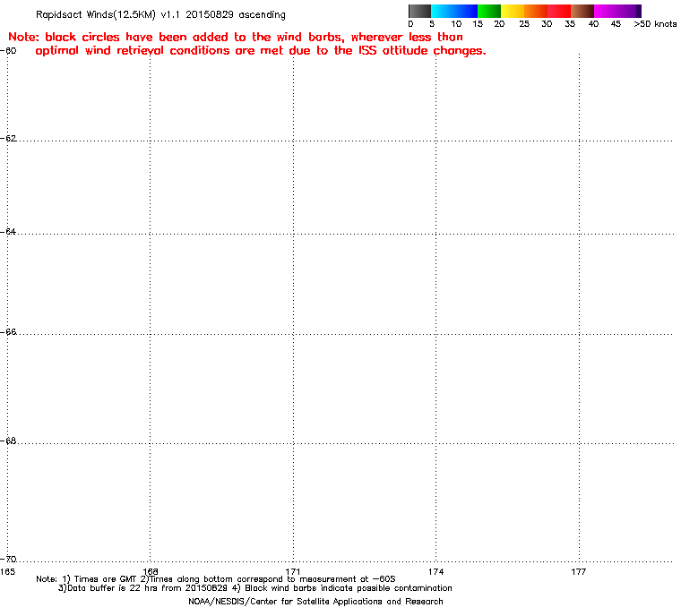Click the brown 35-40 knots color segment

582,11
